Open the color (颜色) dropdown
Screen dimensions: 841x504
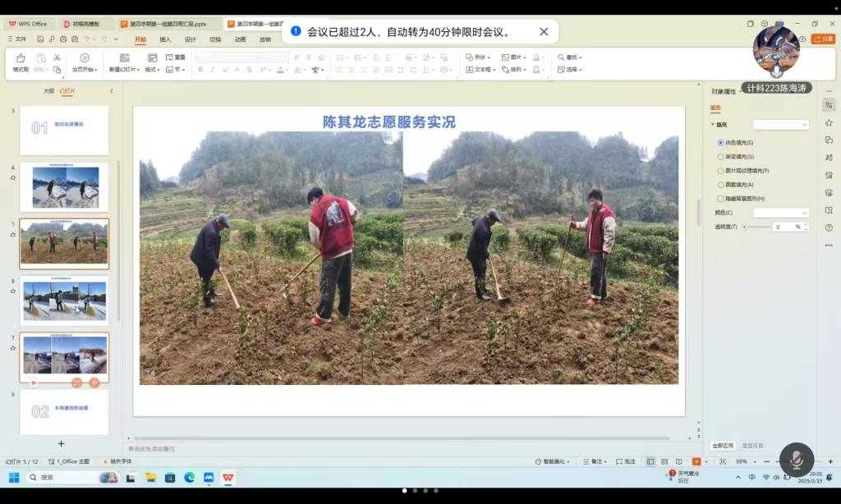coord(781,213)
